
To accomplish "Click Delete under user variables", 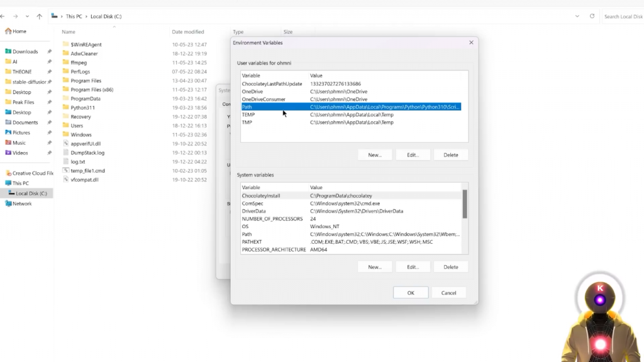I will (x=450, y=155).
